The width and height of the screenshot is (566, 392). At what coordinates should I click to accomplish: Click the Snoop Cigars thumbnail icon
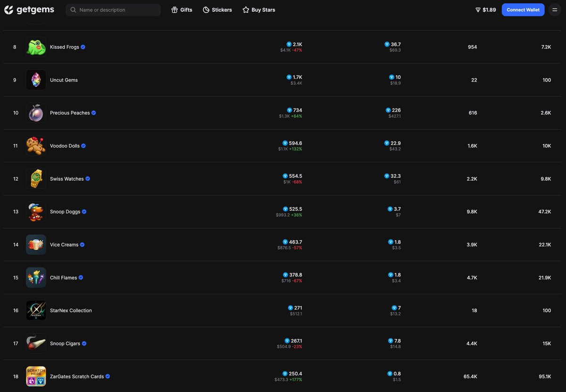tap(36, 343)
